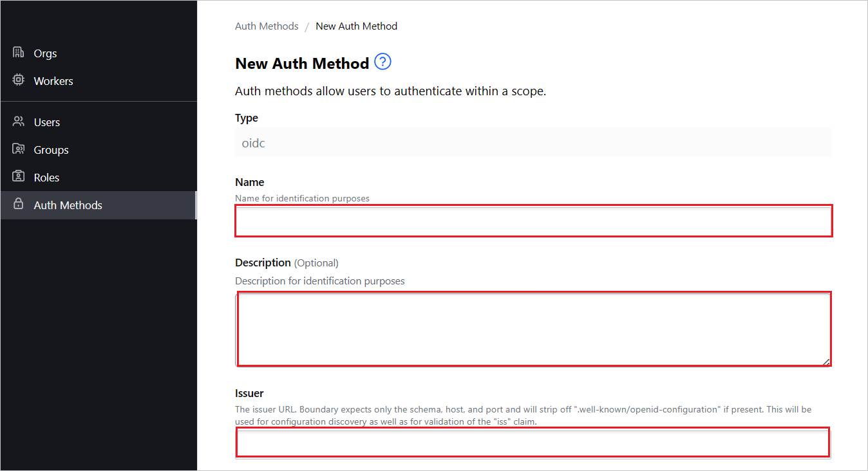Place cursor in the Issuer field
Screen dimensions: 868x471
pyautogui.click(x=533, y=442)
